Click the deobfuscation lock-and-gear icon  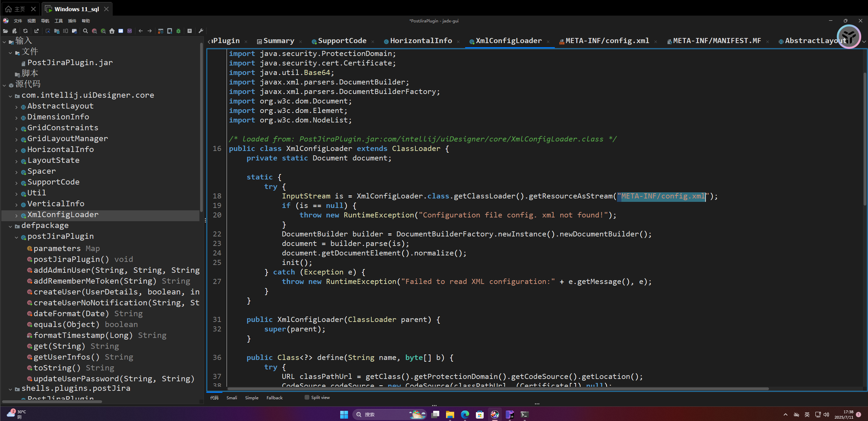point(161,31)
